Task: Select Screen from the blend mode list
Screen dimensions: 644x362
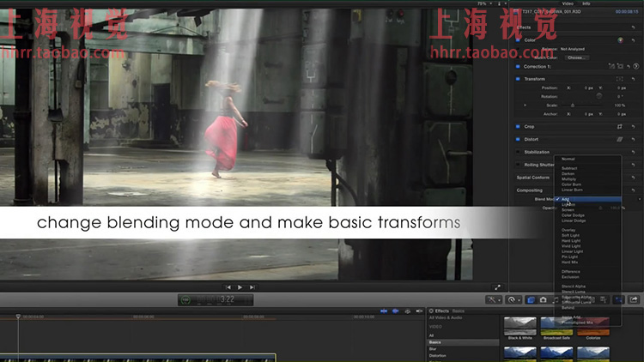Action: (568, 209)
